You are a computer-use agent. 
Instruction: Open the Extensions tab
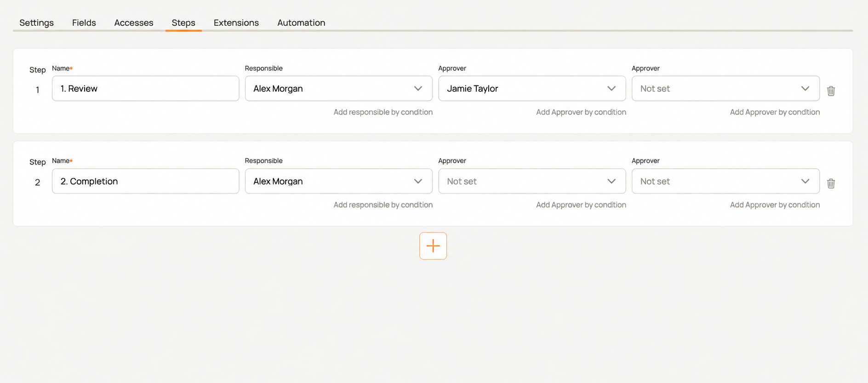[x=236, y=23]
